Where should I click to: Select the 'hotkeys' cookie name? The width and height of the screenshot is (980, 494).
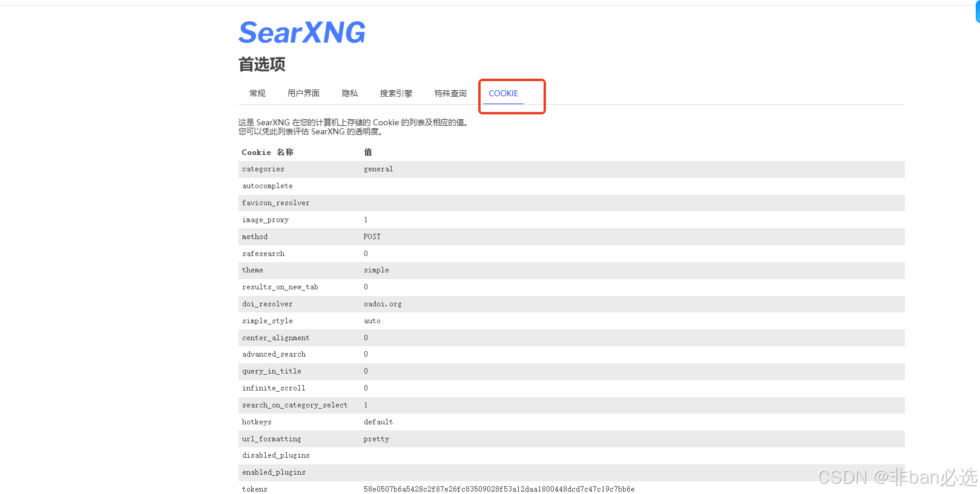257,423
